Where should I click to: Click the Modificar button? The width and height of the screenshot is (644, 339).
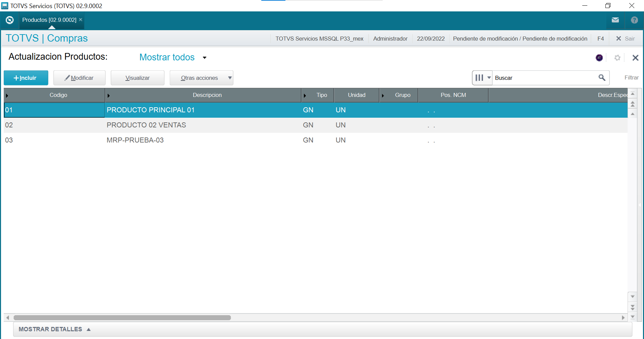(79, 78)
